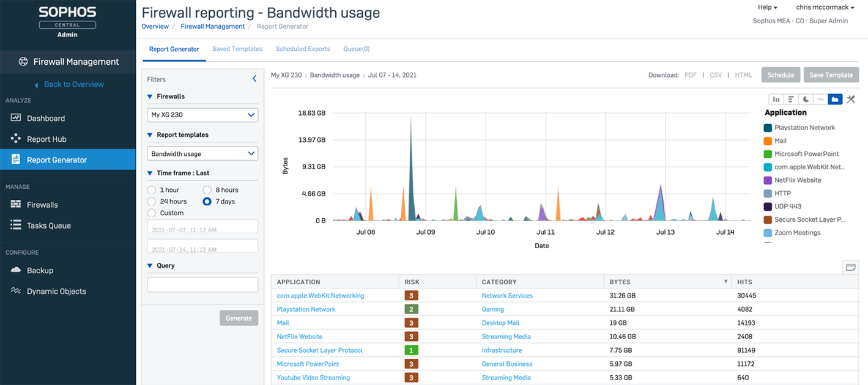
Task: Select the 24 hours time frame
Action: [150, 201]
